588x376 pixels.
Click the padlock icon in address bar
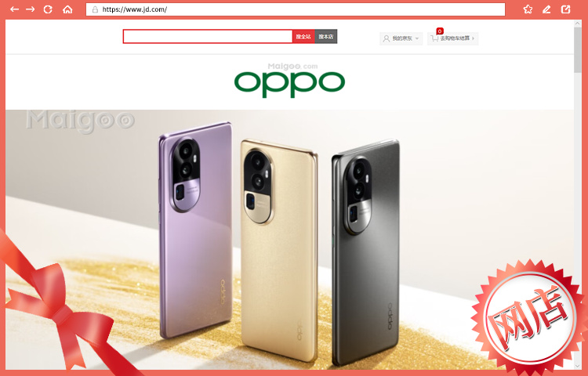(95, 9)
